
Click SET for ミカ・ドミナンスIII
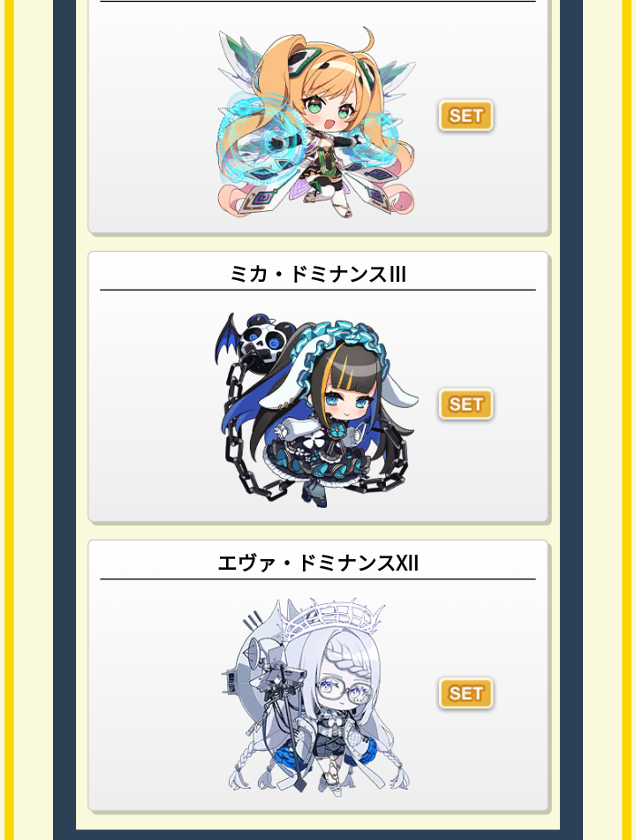[466, 404]
